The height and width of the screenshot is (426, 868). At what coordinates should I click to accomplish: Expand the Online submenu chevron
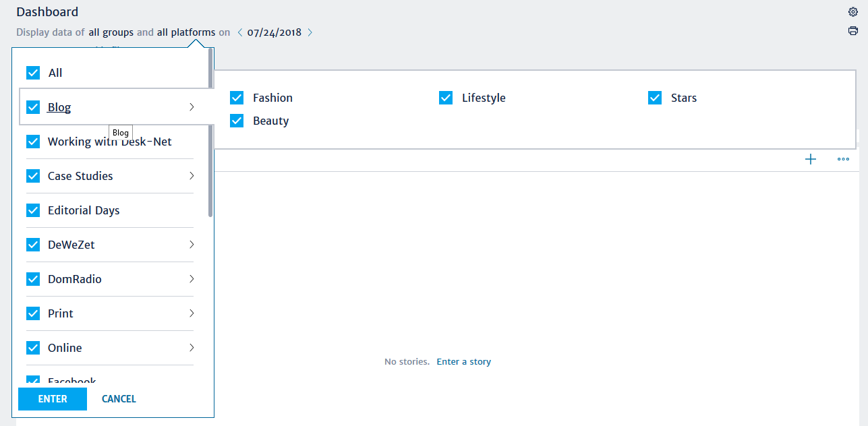pos(192,348)
